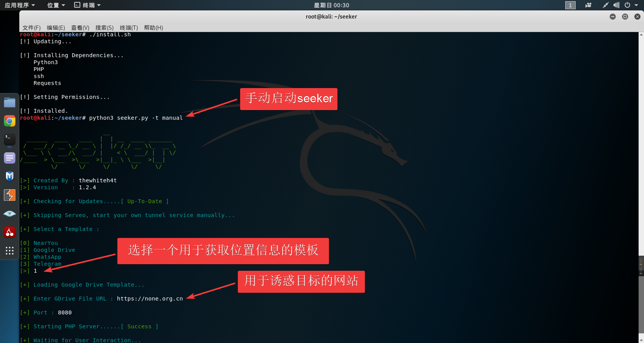Viewport: 644px width, 343px height.
Task: Open the volume indicator in top bar
Action: point(616,5)
